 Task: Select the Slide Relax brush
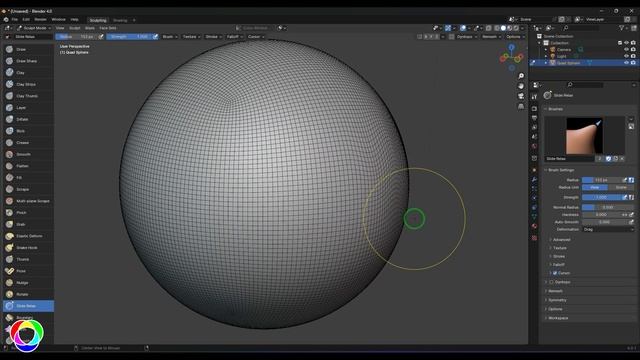[28, 306]
